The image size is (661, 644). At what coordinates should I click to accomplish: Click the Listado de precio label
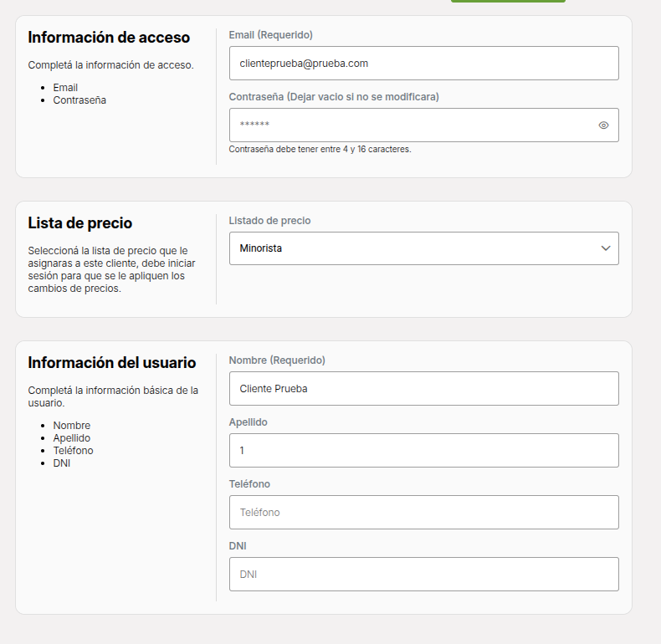(x=269, y=221)
